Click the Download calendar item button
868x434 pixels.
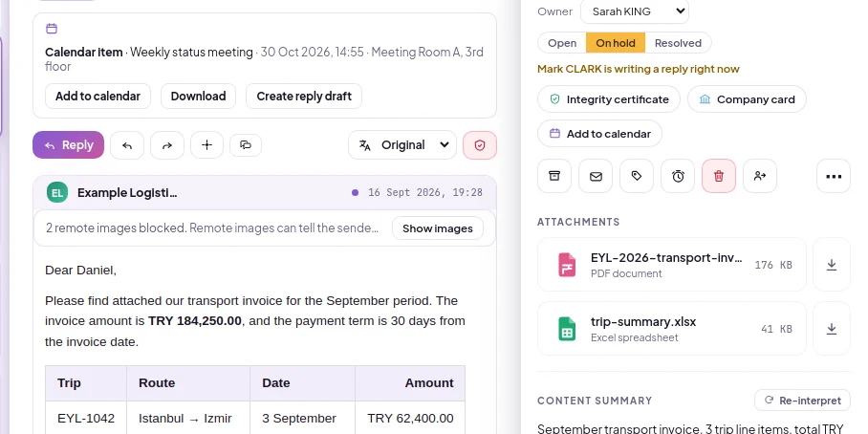point(198,96)
